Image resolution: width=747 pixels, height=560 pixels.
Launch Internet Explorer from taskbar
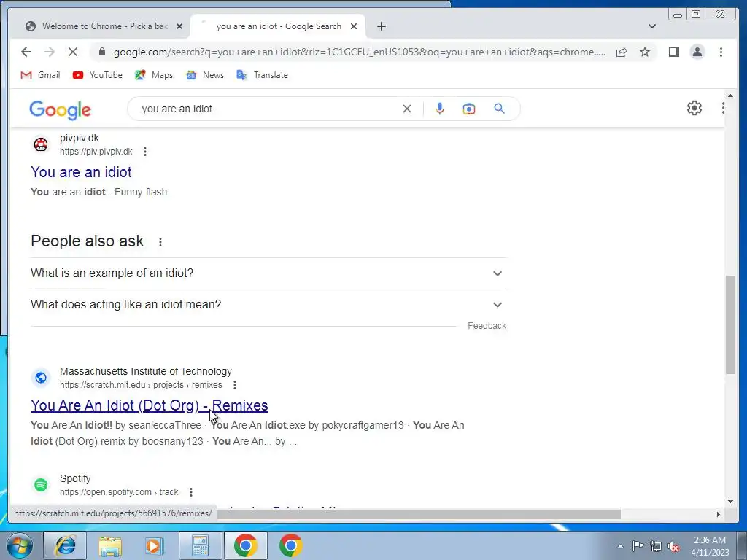[x=64, y=545]
